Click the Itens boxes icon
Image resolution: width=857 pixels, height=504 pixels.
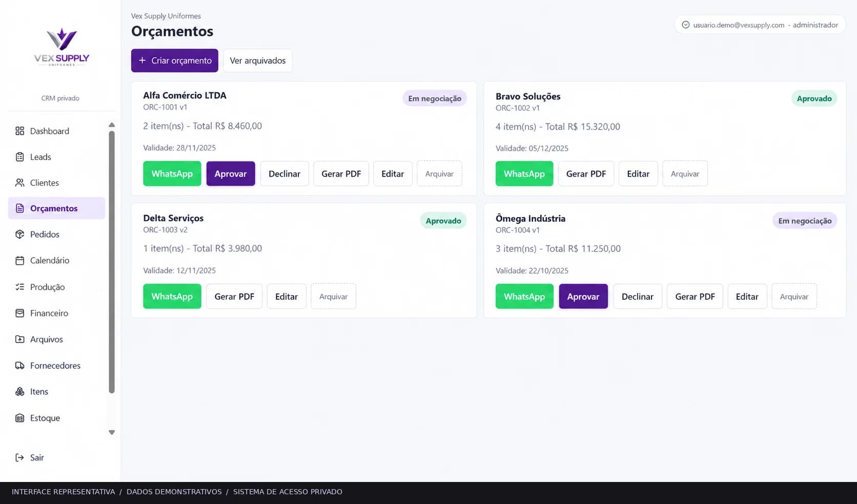click(20, 392)
